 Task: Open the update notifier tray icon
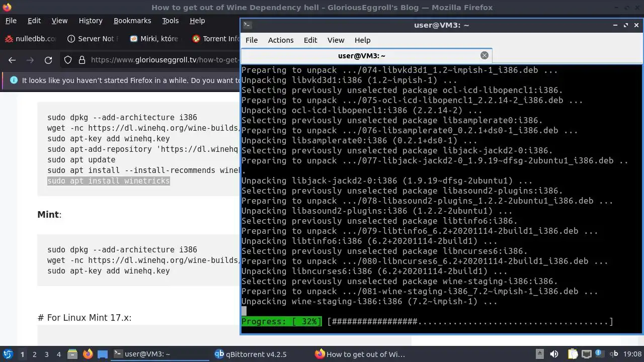[x=599, y=353]
